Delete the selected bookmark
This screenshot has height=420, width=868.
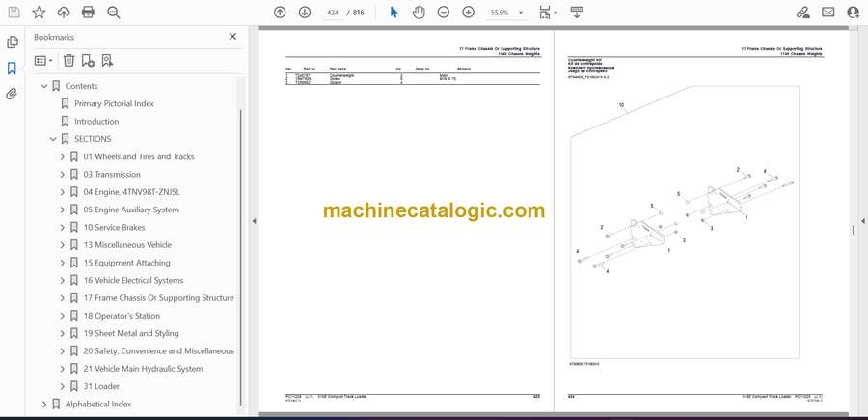[x=68, y=61]
